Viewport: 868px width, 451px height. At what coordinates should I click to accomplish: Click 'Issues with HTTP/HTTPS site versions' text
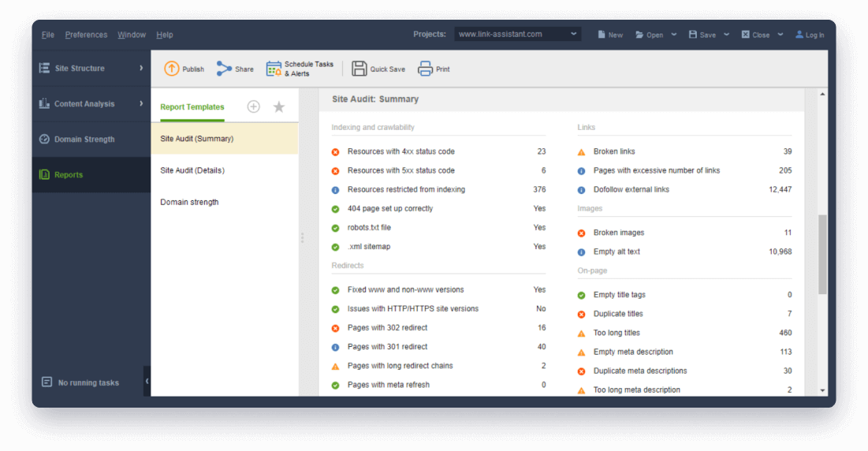point(413,309)
